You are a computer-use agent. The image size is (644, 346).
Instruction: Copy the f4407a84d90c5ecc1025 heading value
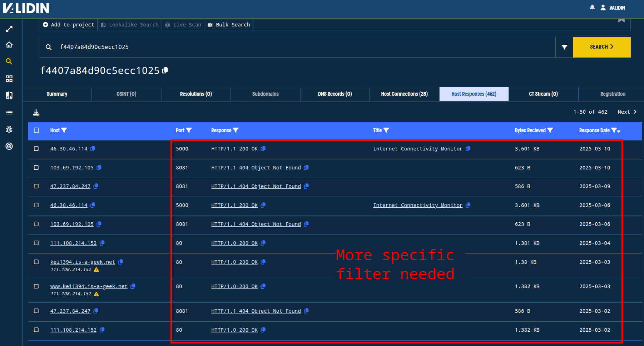tap(165, 70)
